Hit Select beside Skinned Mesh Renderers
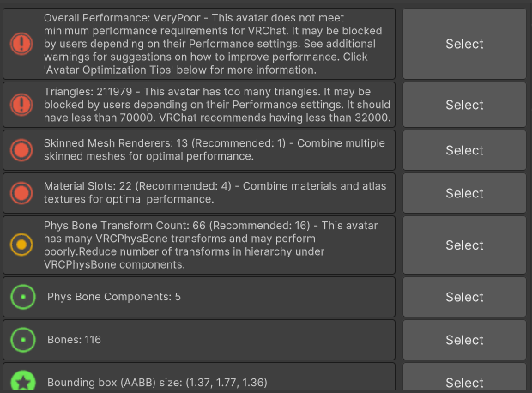This screenshot has width=532, height=393. (464, 150)
